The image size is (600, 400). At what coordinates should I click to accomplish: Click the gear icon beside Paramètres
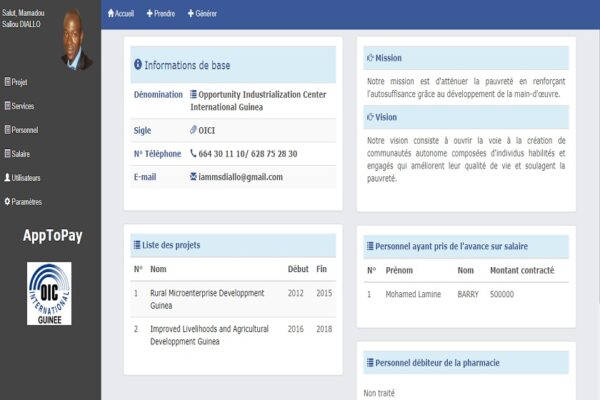coord(7,201)
